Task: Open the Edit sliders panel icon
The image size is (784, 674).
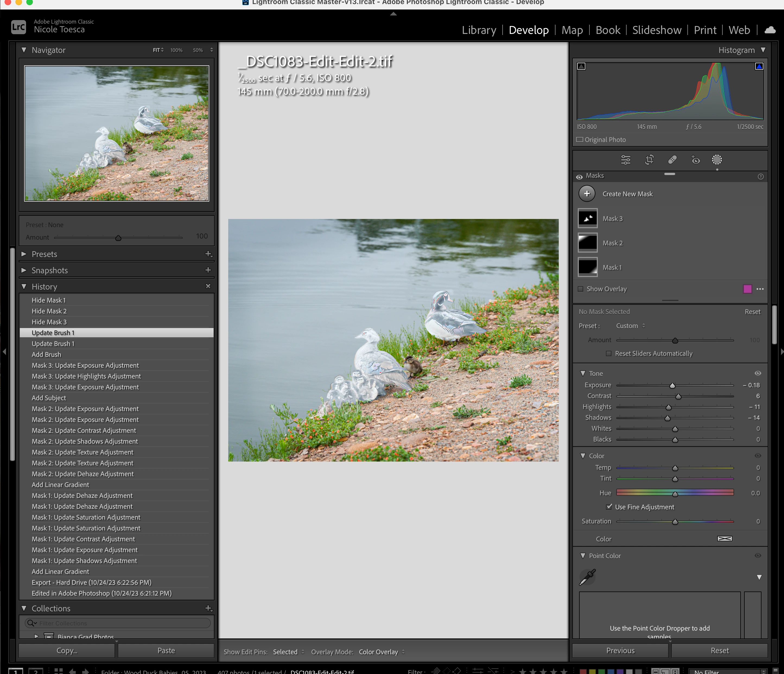Action: point(626,160)
